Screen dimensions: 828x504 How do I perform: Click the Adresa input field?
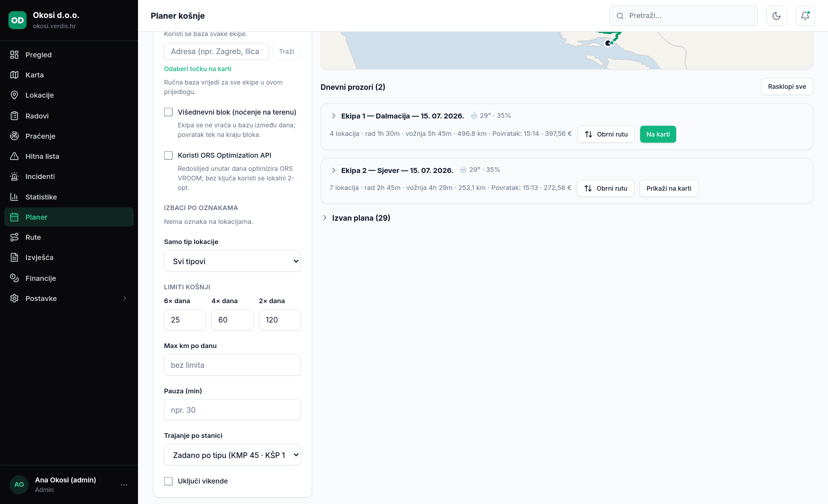coord(217,51)
